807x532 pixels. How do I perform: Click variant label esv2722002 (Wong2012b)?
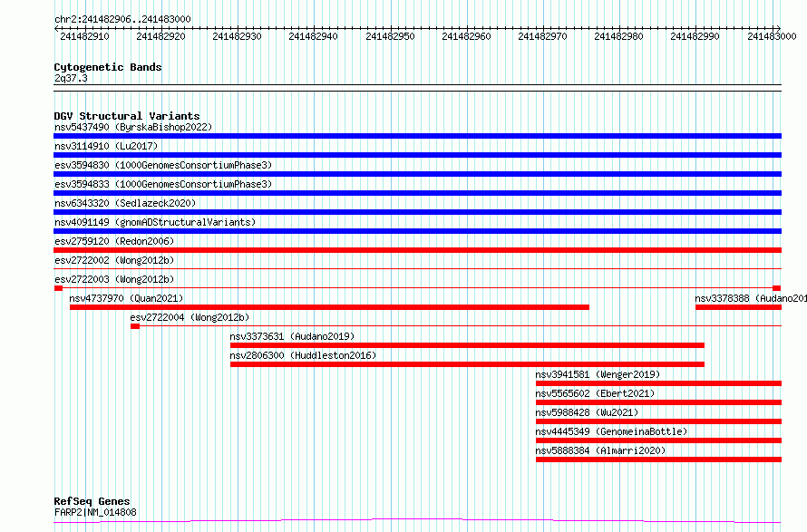point(114,260)
